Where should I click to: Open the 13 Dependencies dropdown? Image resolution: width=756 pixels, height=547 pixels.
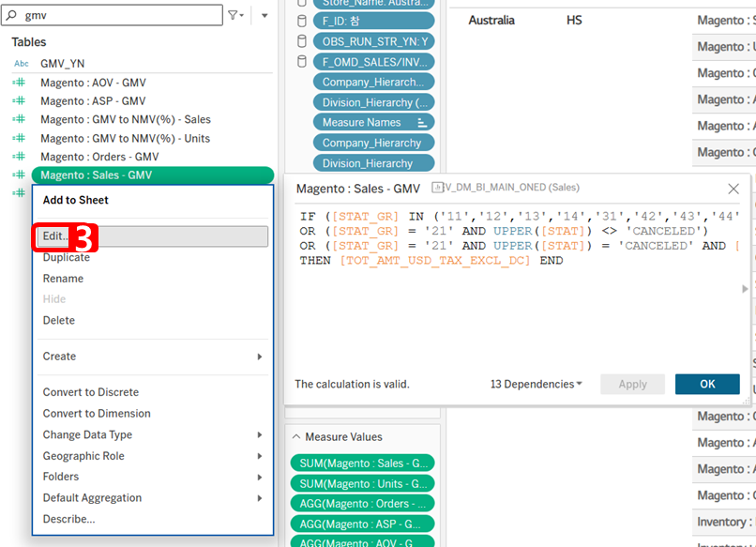click(x=536, y=384)
